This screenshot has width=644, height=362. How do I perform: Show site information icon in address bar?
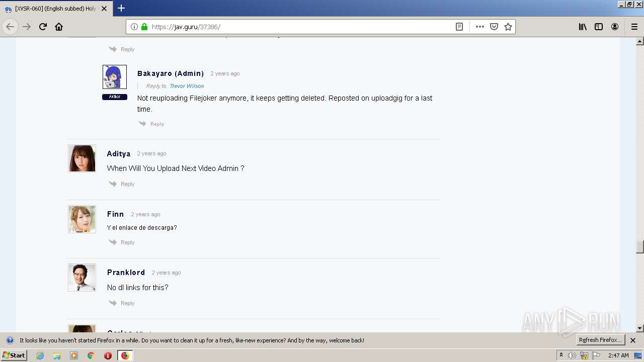tap(134, 27)
